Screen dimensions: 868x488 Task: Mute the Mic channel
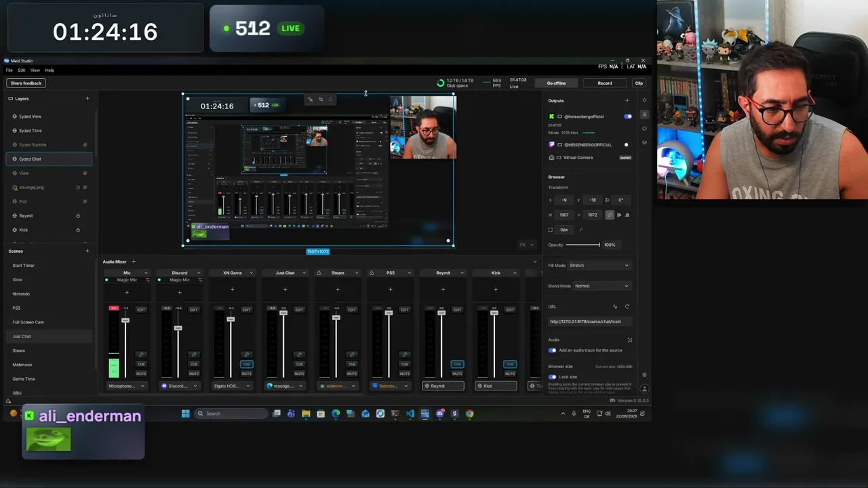(x=141, y=373)
